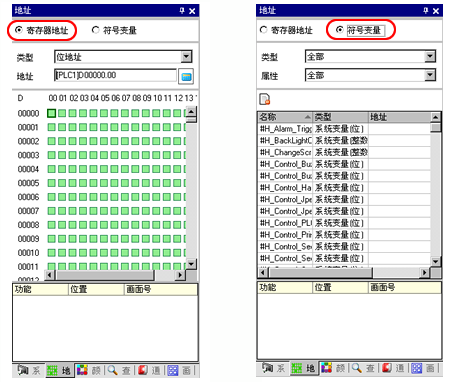Open the 类型 全部 dropdown in right panel
The width and height of the screenshot is (453, 382).
430,56
